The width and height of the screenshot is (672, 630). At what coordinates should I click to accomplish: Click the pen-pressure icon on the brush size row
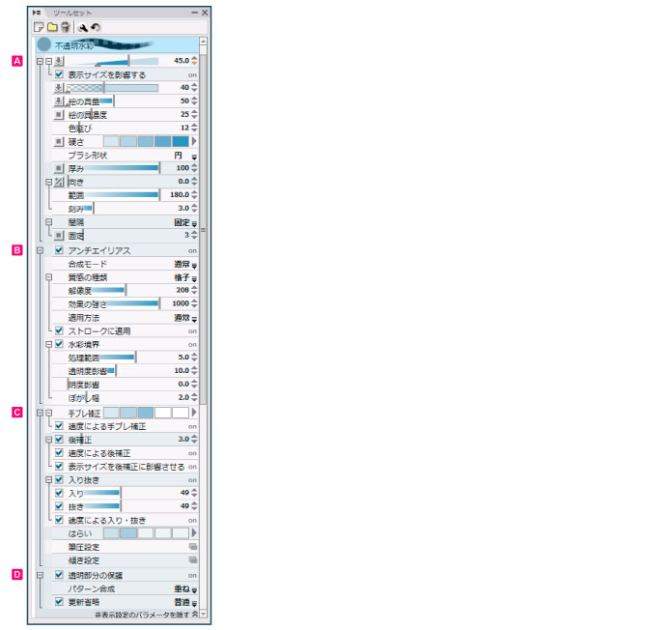[59, 61]
